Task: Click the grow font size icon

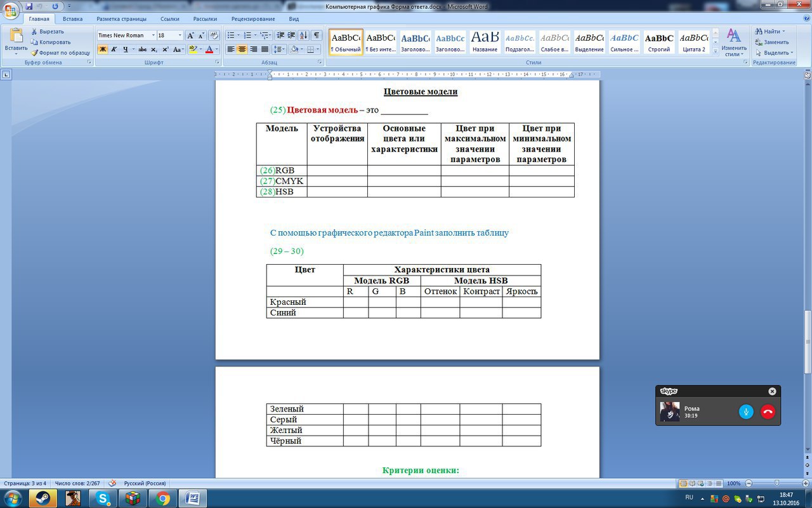Action: 190,36
